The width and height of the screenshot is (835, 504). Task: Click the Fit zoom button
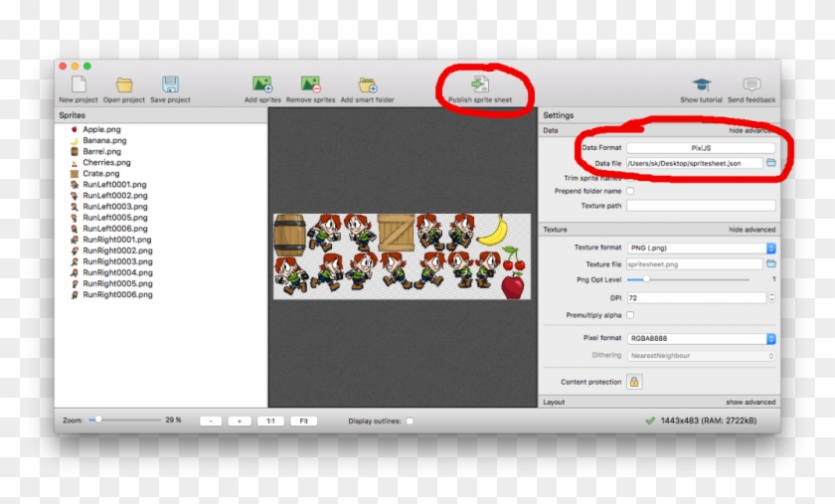(x=303, y=420)
